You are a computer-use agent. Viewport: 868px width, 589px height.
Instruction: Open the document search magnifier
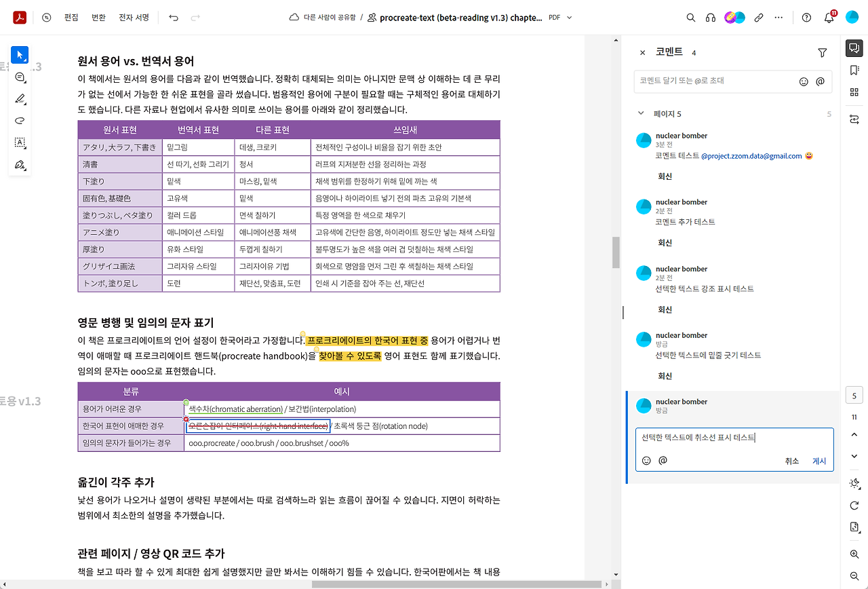click(x=690, y=18)
